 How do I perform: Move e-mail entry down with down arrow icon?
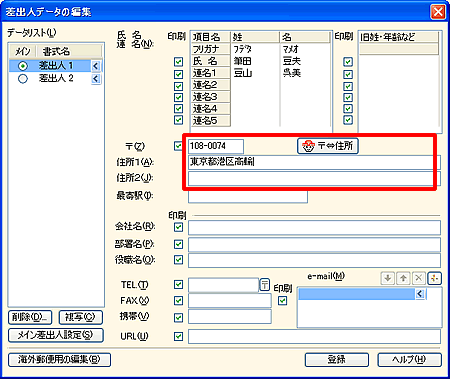tap(388, 278)
